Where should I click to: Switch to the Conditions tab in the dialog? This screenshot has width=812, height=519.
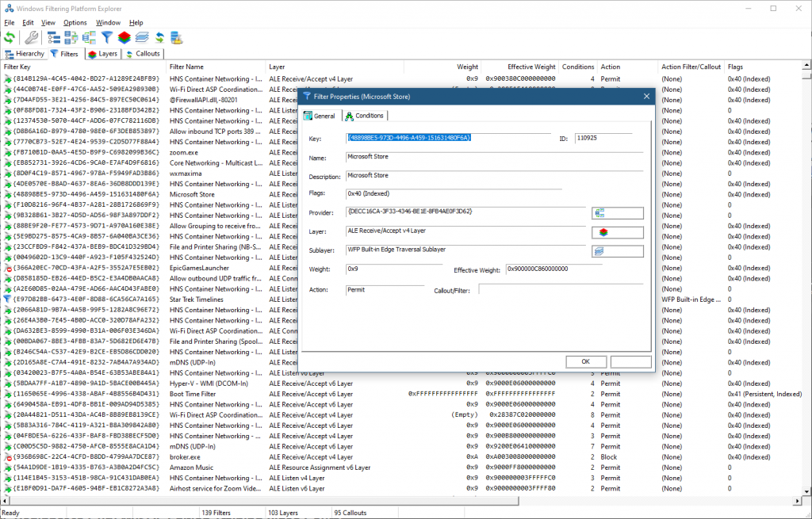[x=364, y=116]
